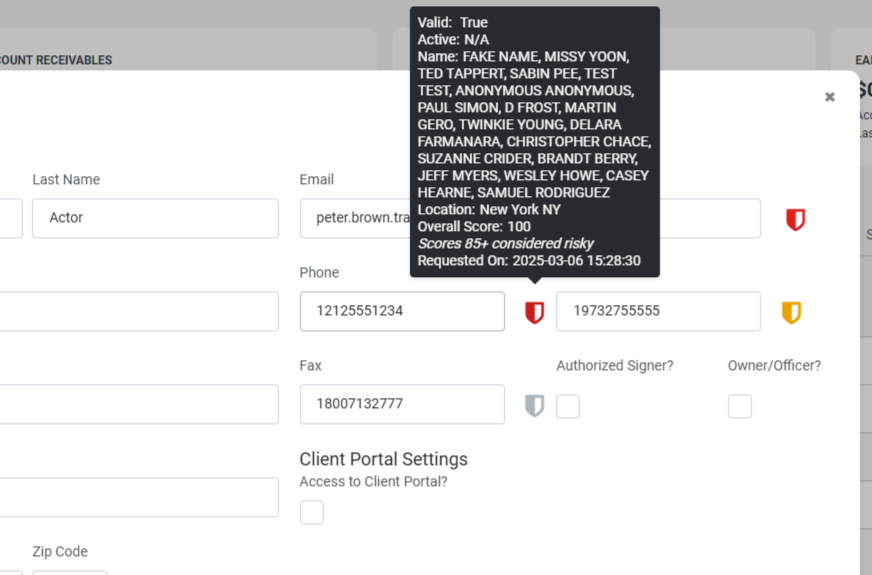Click the Zip Code label
The height and width of the screenshot is (575, 872).
point(60,551)
